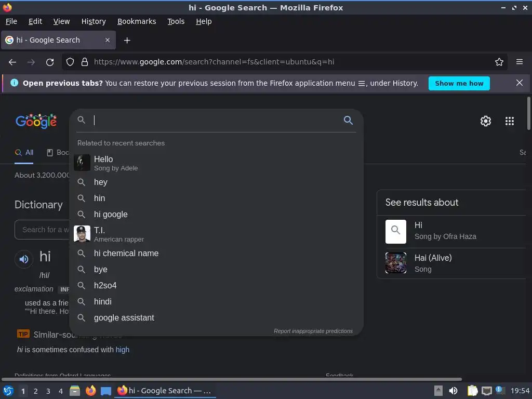Open the Help menu
This screenshot has height=399, width=532.
click(x=204, y=21)
